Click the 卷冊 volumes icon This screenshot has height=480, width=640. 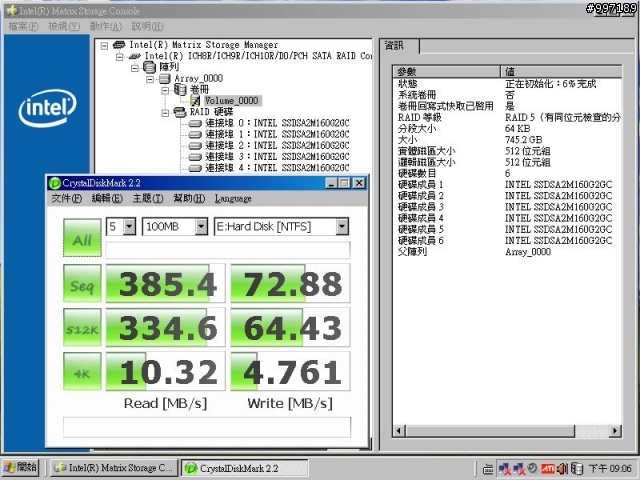[x=180, y=89]
